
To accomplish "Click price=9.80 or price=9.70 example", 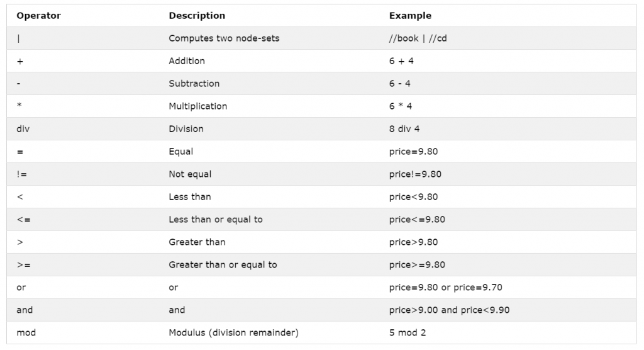I will (x=446, y=287).
